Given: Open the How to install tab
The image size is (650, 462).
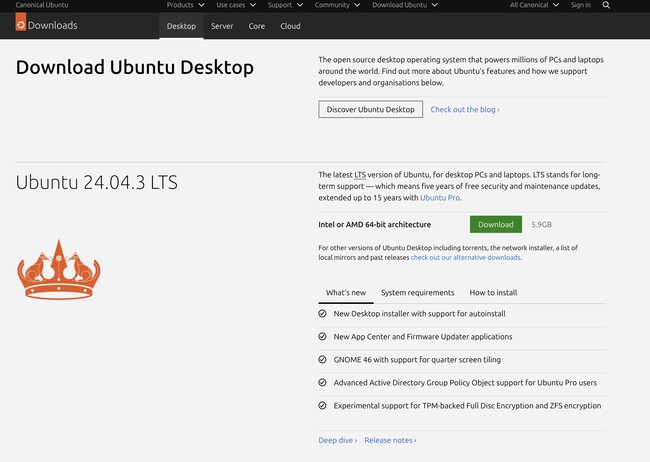Looking at the screenshot, I should 493,292.
